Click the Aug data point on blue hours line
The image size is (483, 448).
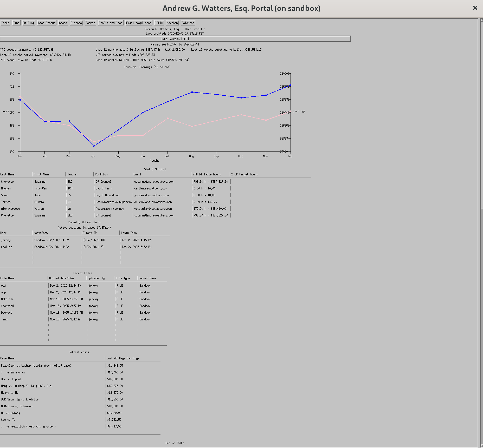pyautogui.click(x=192, y=92)
